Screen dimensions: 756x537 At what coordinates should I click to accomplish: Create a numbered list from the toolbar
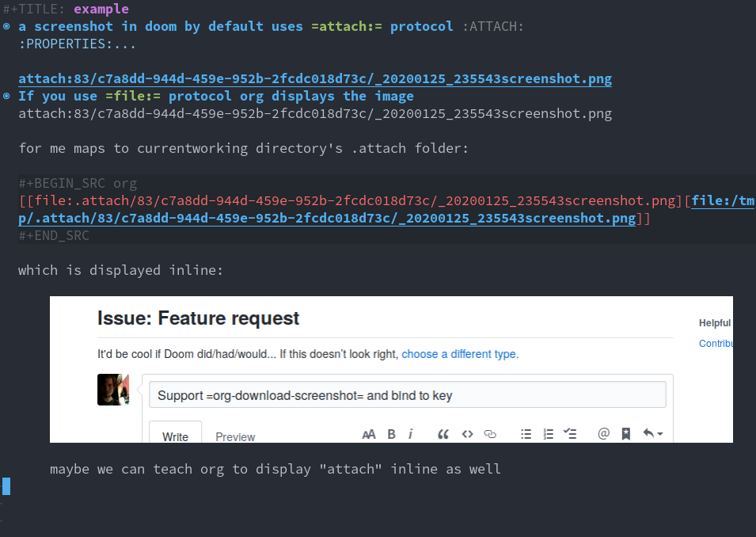point(548,433)
